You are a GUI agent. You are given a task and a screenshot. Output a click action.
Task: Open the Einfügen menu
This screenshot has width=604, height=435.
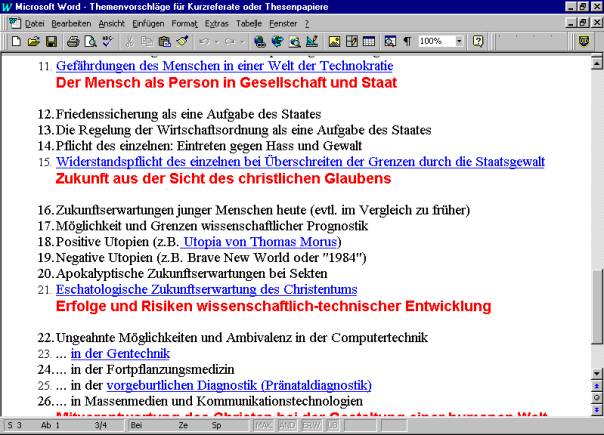[149, 23]
